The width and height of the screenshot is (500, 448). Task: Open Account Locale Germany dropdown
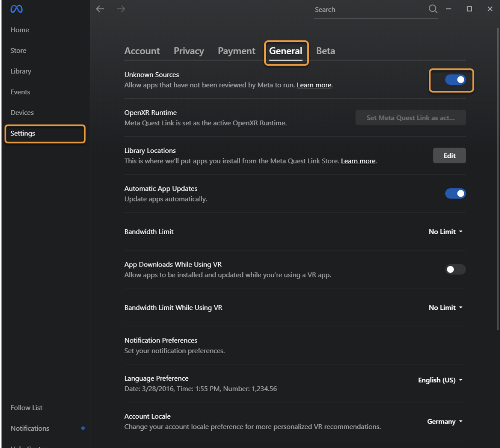coord(445,421)
